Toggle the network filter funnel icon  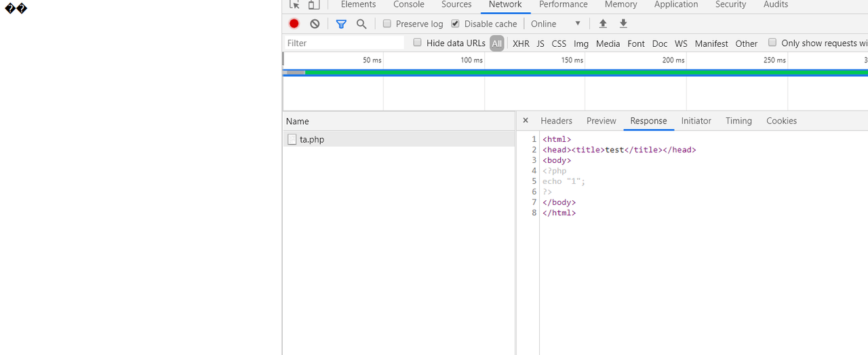[x=341, y=24]
